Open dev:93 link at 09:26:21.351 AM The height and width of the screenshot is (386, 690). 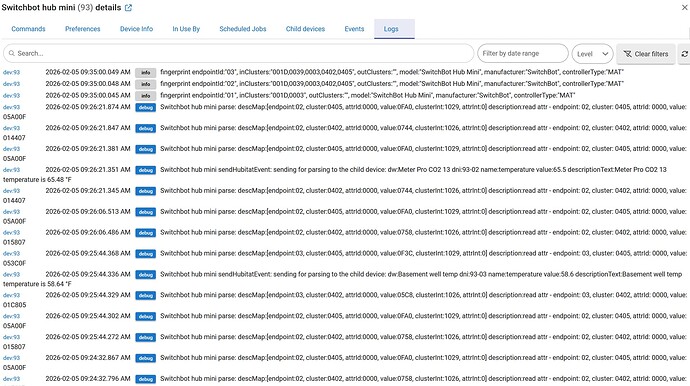point(11,170)
